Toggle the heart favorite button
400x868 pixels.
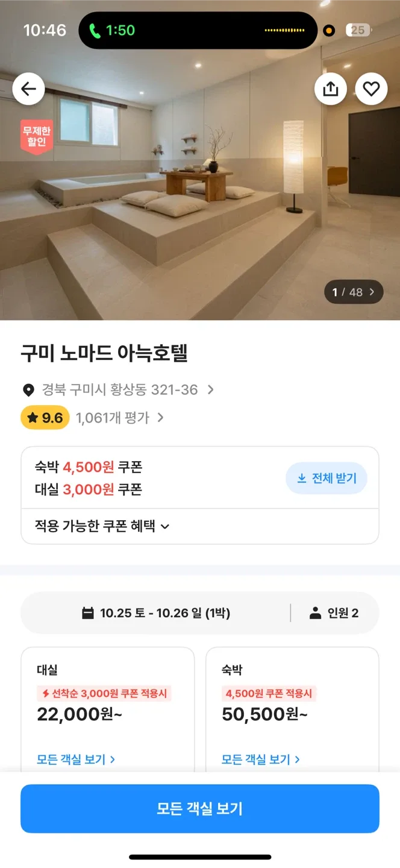pyautogui.click(x=371, y=89)
